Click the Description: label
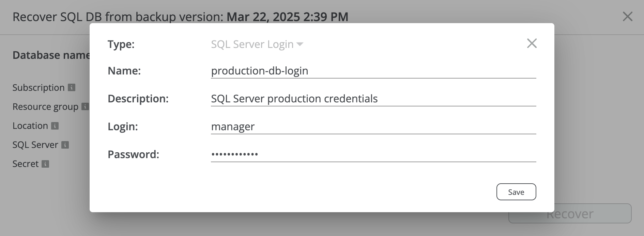This screenshot has width=644, height=236. (138, 99)
